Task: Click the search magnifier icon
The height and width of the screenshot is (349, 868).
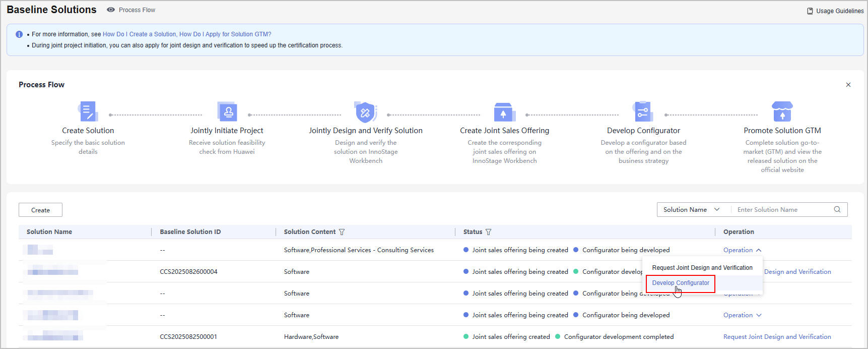Action: (x=837, y=210)
